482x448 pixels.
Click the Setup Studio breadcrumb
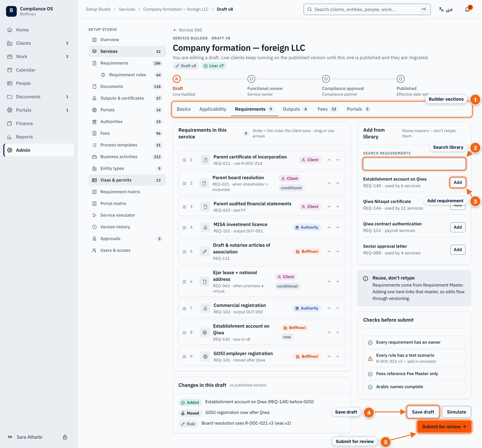98,9
